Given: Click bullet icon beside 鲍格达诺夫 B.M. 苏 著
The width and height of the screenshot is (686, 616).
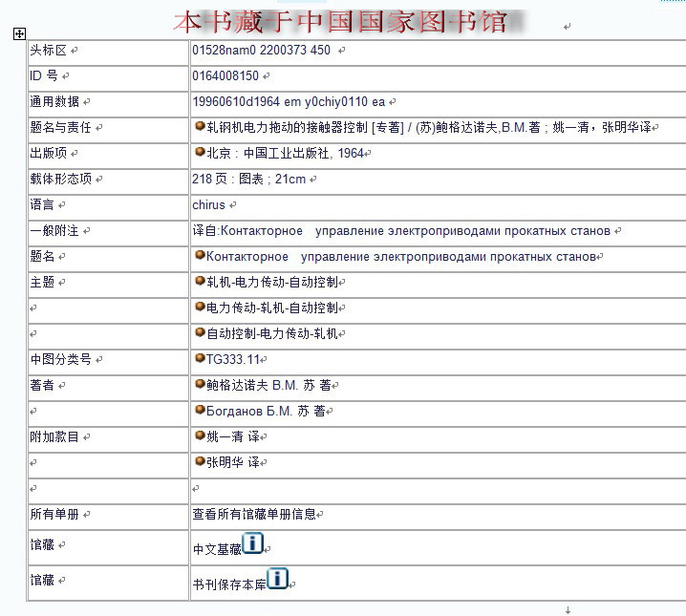Looking at the screenshot, I should [200, 384].
